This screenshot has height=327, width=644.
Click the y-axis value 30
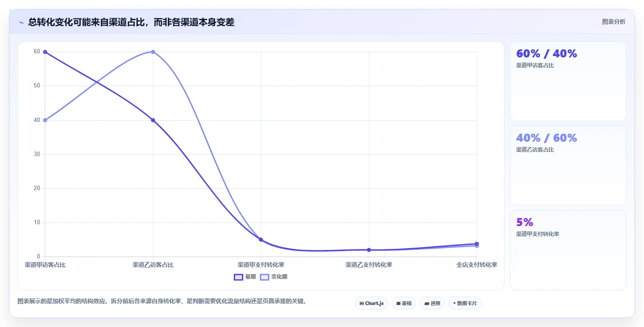(37, 154)
